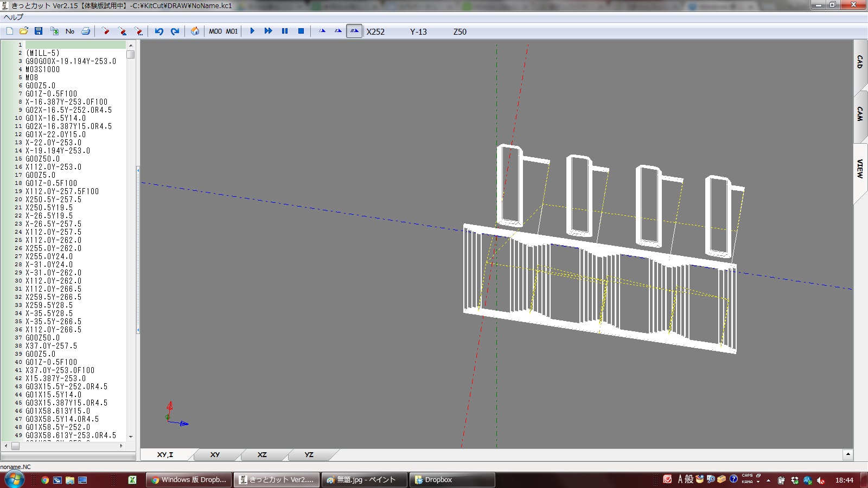Image resolution: width=868 pixels, height=488 pixels.
Task: Select the VIEW side tab
Action: click(x=860, y=169)
